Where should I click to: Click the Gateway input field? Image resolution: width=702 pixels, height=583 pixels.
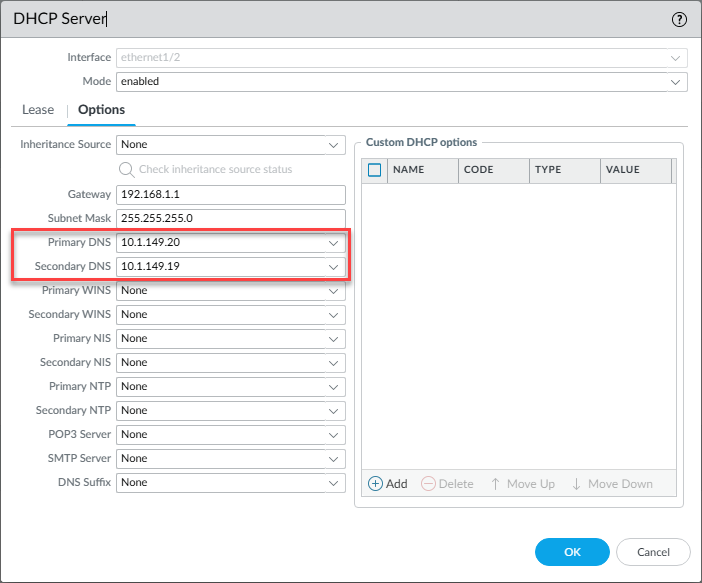pos(231,195)
